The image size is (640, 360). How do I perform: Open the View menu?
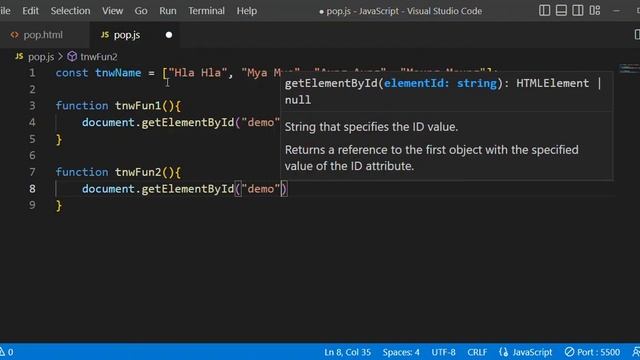click(x=112, y=11)
